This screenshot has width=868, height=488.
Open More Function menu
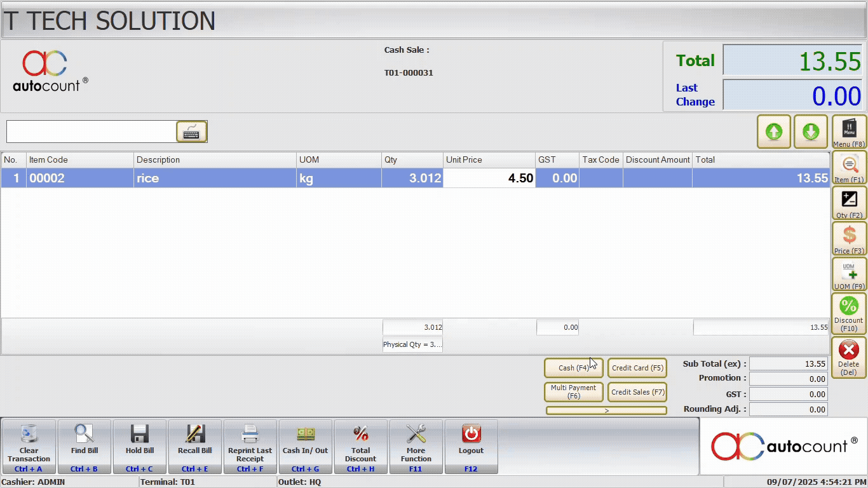tap(416, 446)
